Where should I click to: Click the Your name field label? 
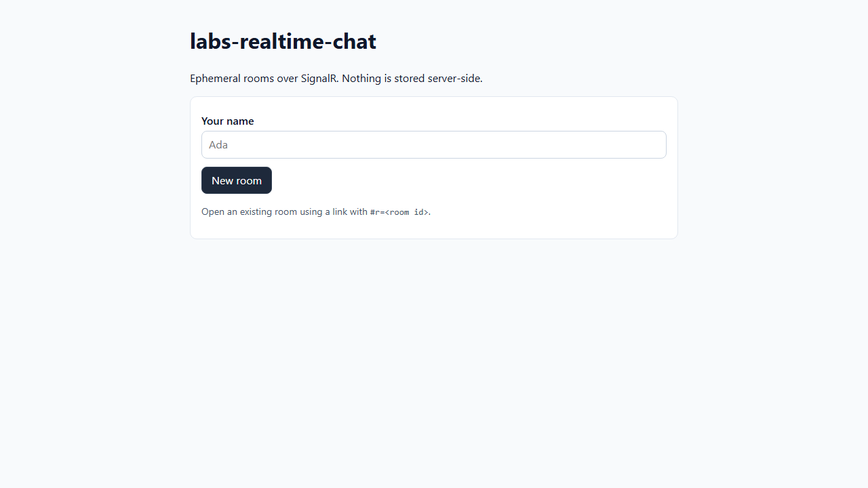pos(227,121)
